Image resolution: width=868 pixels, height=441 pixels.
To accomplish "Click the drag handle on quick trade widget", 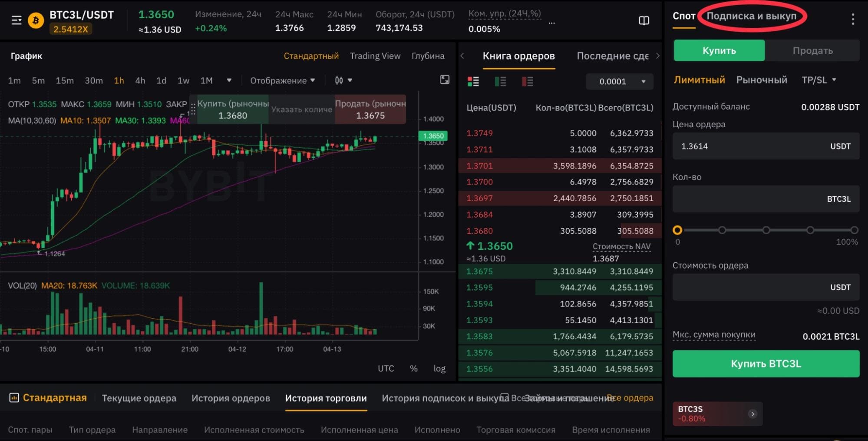I will click(x=193, y=110).
